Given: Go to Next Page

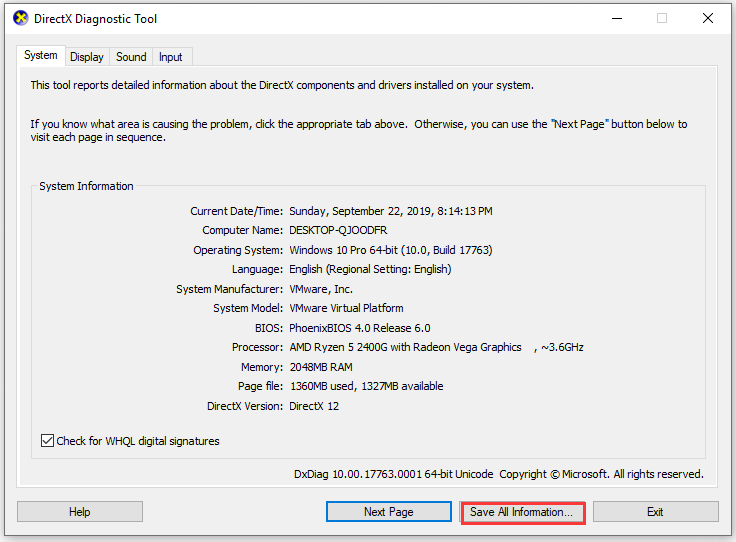Looking at the screenshot, I should click(x=389, y=511).
